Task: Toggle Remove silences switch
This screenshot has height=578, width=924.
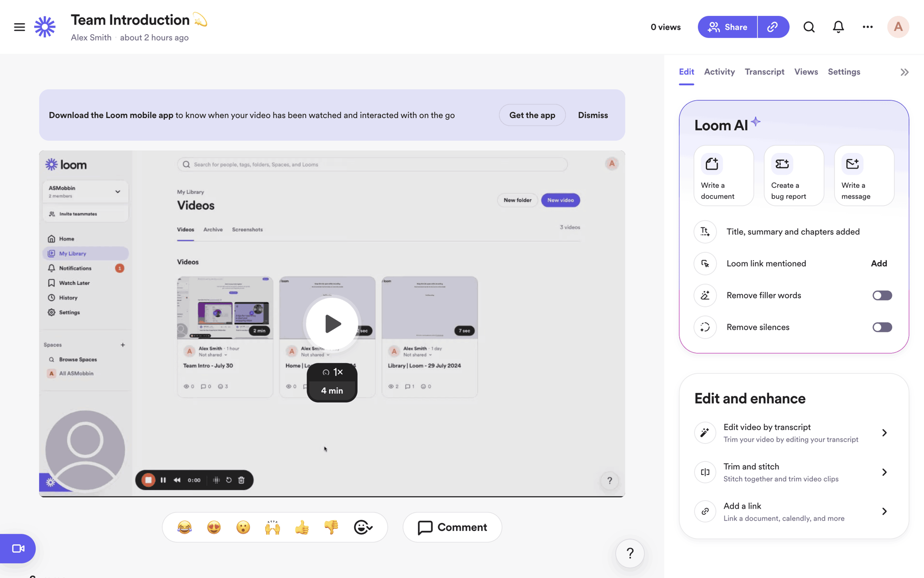Action: pos(882,327)
